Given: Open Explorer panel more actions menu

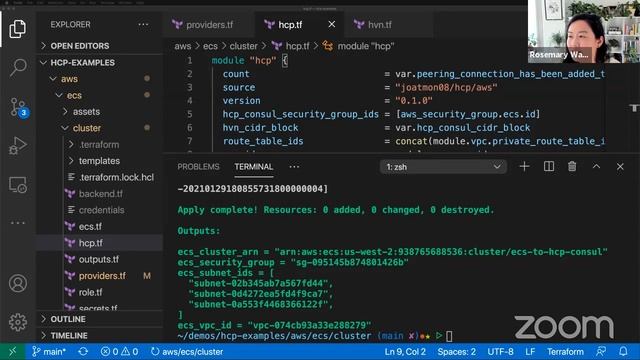Looking at the screenshot, I should pyautogui.click(x=143, y=24).
